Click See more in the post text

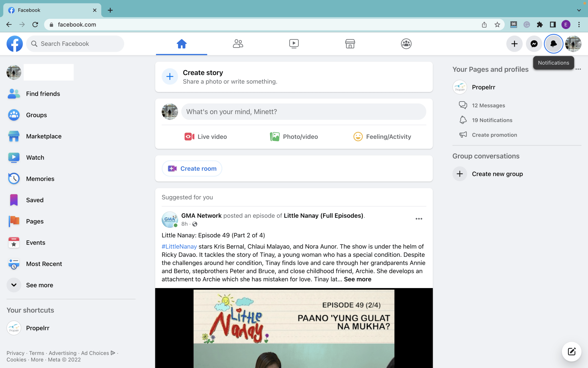(357, 279)
